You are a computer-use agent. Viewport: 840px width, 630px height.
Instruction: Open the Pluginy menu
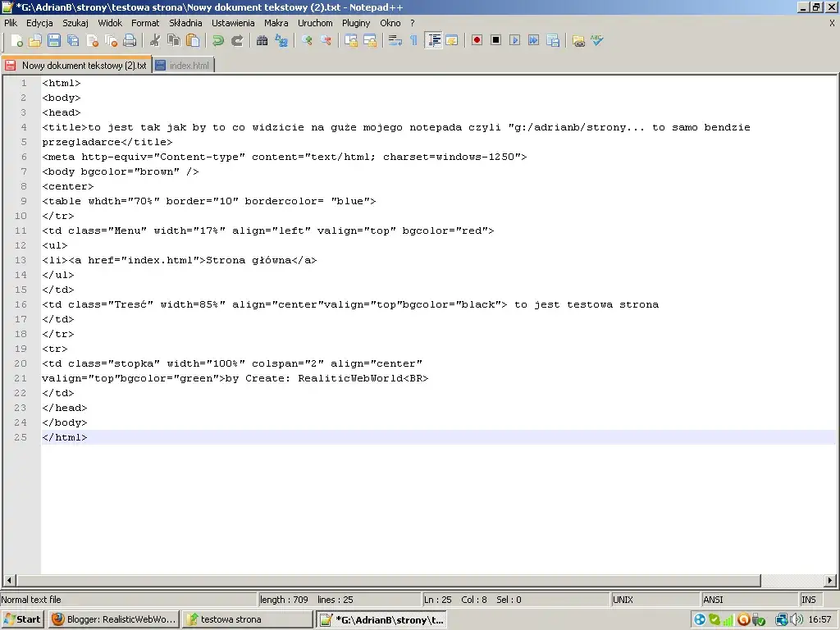(x=356, y=23)
